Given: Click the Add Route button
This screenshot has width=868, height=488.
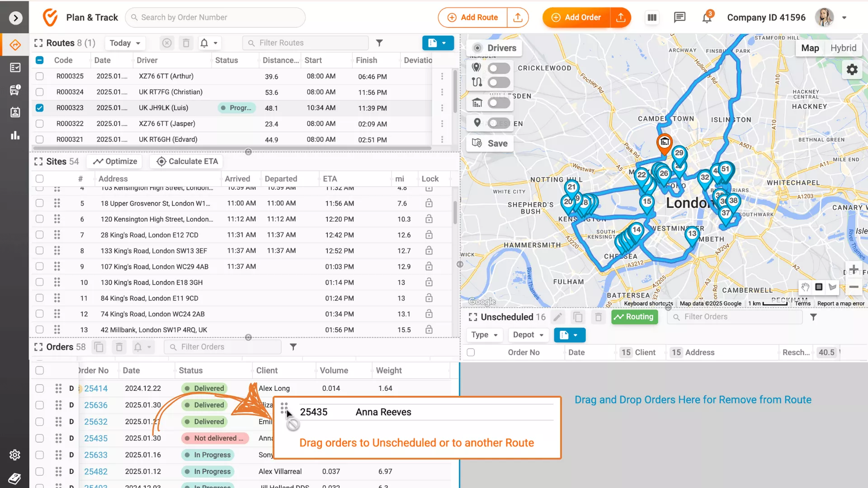Looking at the screenshot, I should 473,18.
